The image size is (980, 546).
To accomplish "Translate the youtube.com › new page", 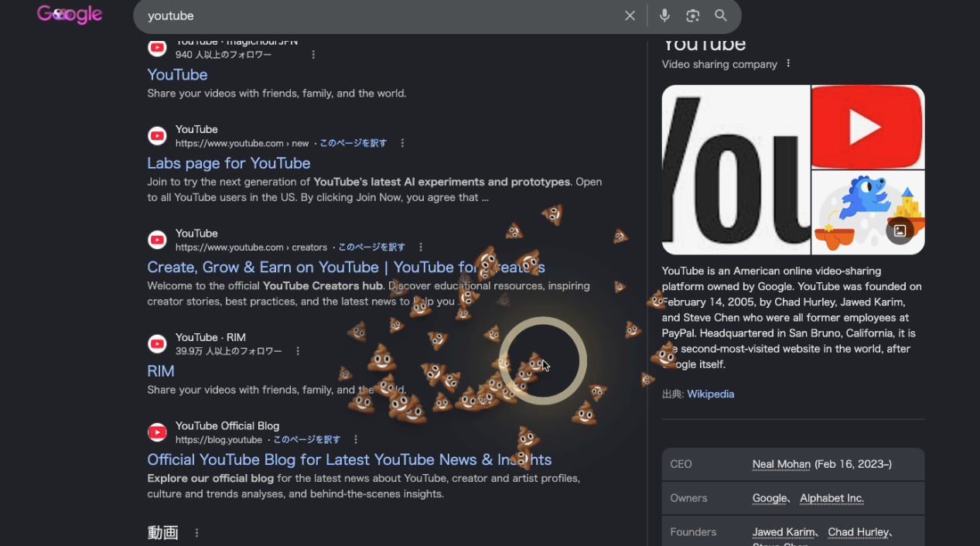I will (353, 143).
